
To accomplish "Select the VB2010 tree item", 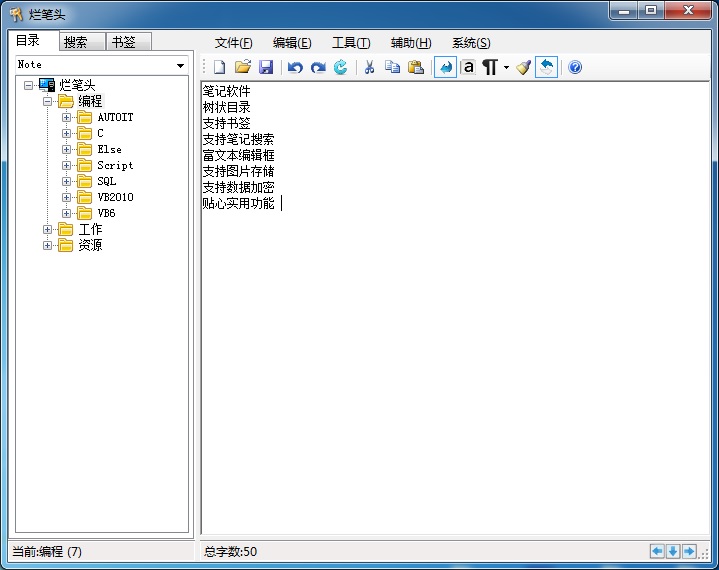I will pyautogui.click(x=116, y=197).
